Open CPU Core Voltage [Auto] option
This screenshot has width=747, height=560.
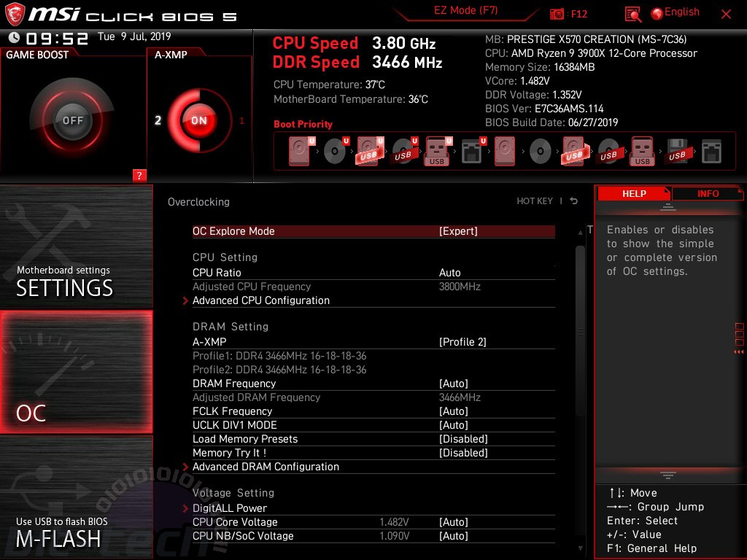pyautogui.click(x=453, y=522)
